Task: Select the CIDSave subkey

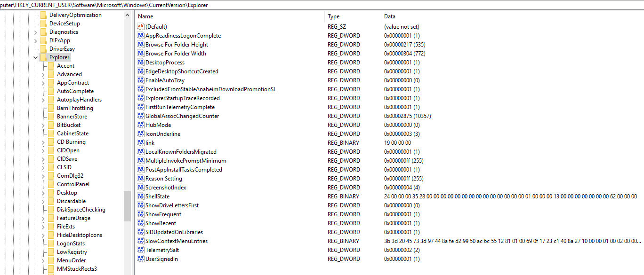Action: click(67, 159)
